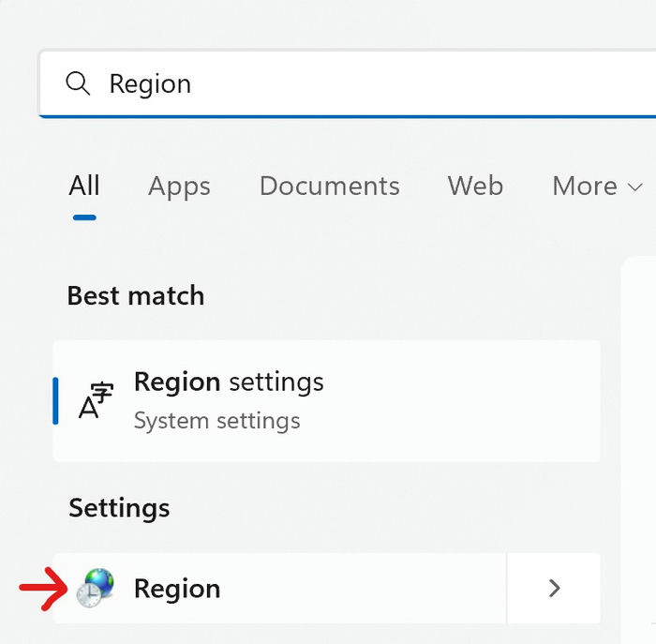
Task: Click the blue selection bar beside Region settings
Action: (55, 401)
